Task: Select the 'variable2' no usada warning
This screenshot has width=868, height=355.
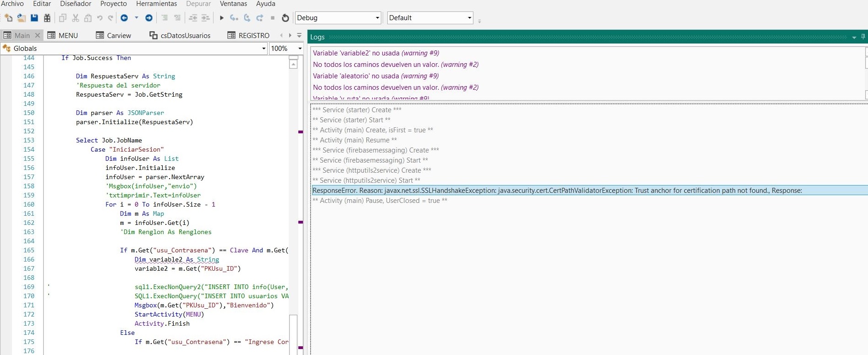Action: point(376,53)
